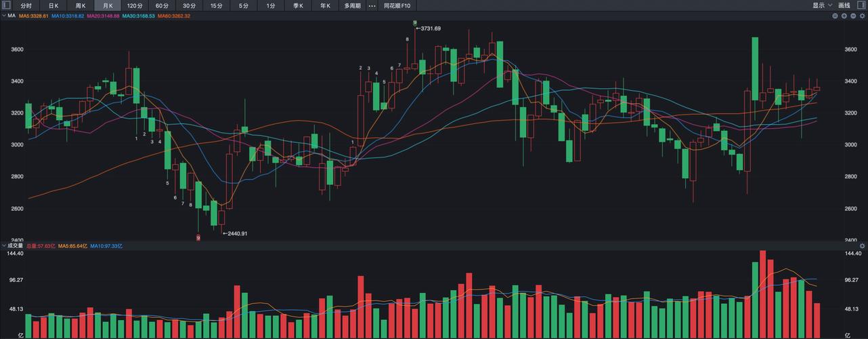Toggle the left sidebar panel icon
Screen dimensions: 868x339
6,5
